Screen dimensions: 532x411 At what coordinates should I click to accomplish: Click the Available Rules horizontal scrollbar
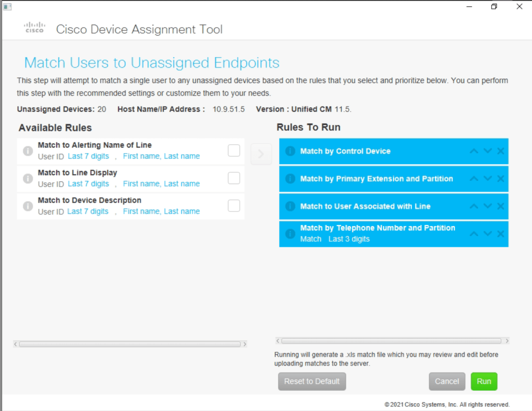130,344
